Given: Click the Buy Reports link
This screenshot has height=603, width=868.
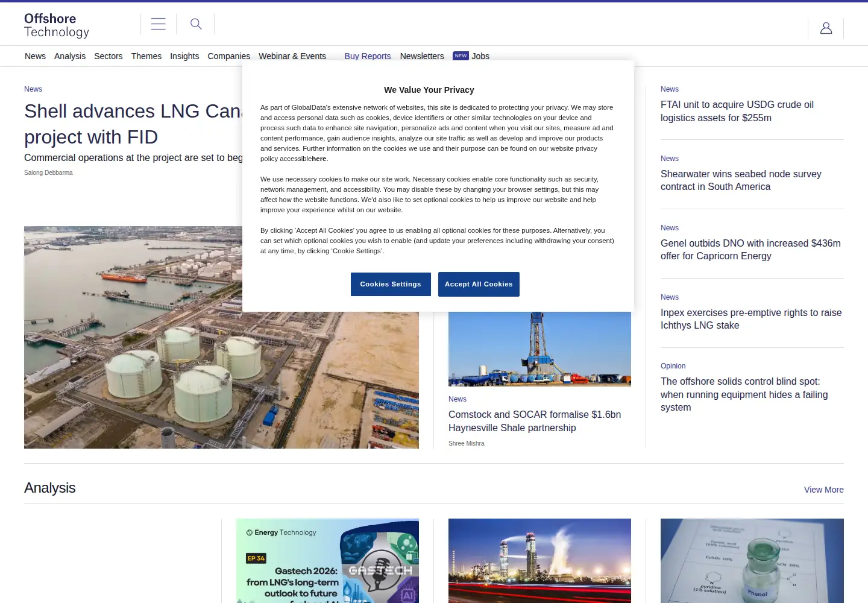Looking at the screenshot, I should (x=368, y=56).
